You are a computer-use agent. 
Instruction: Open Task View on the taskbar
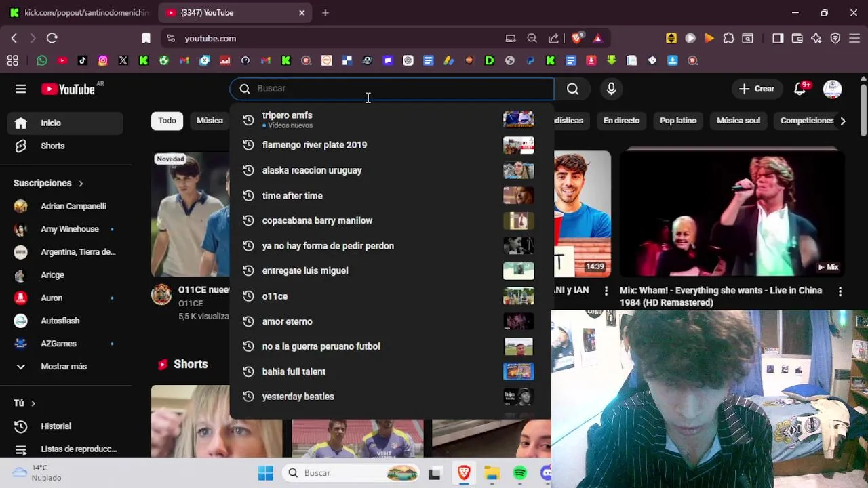pyautogui.click(x=435, y=473)
